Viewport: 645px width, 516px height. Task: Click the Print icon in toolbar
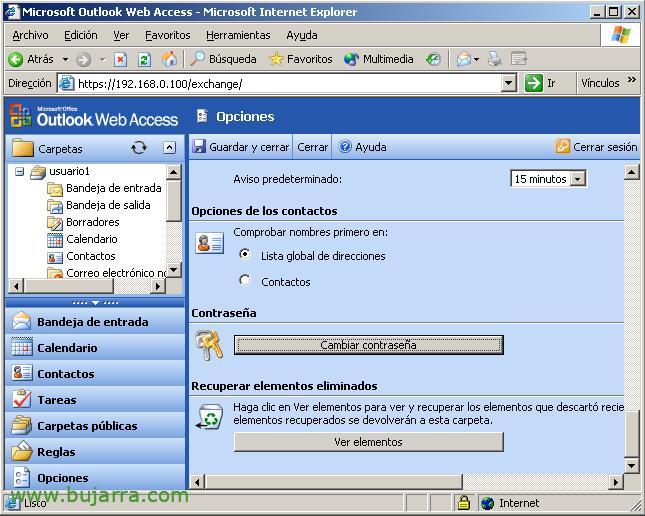click(494, 59)
